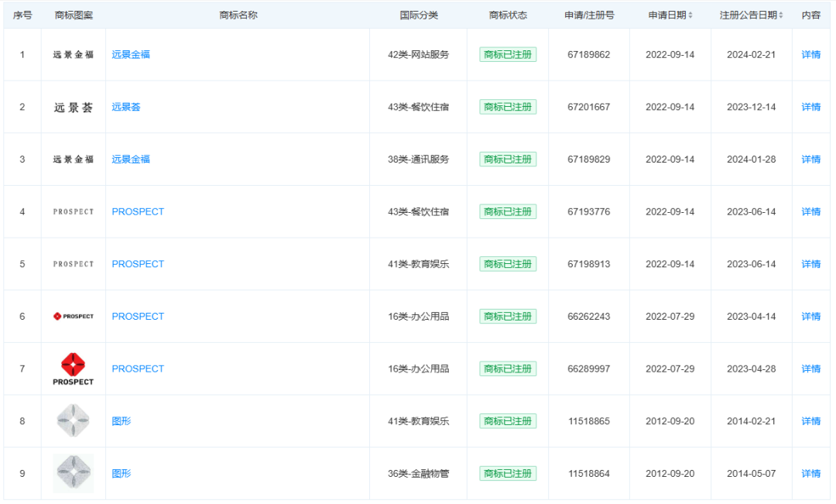Click PROSPECT name link for registration 67198913
The width and height of the screenshot is (836, 504).
pos(138,264)
